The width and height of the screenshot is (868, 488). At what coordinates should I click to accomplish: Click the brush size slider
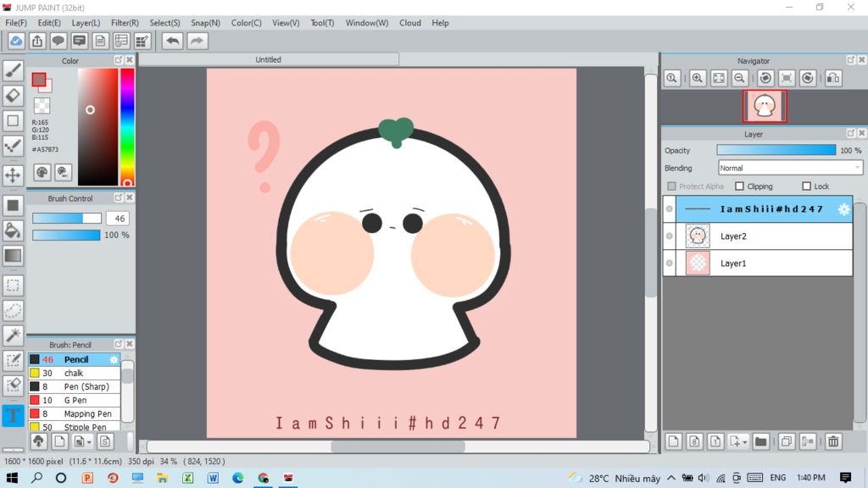(x=66, y=219)
